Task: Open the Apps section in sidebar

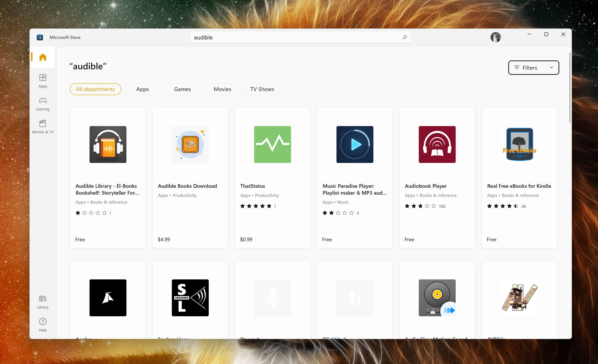Action: tap(43, 81)
